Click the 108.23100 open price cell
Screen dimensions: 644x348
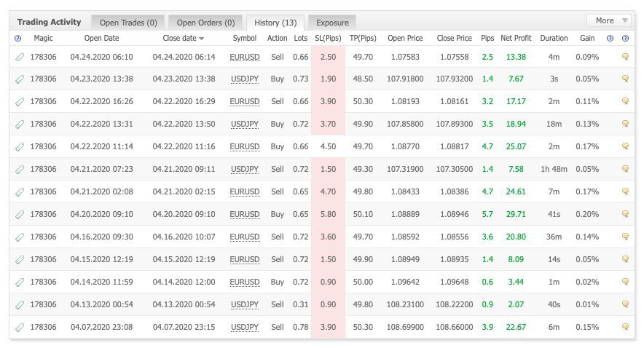[x=405, y=304]
